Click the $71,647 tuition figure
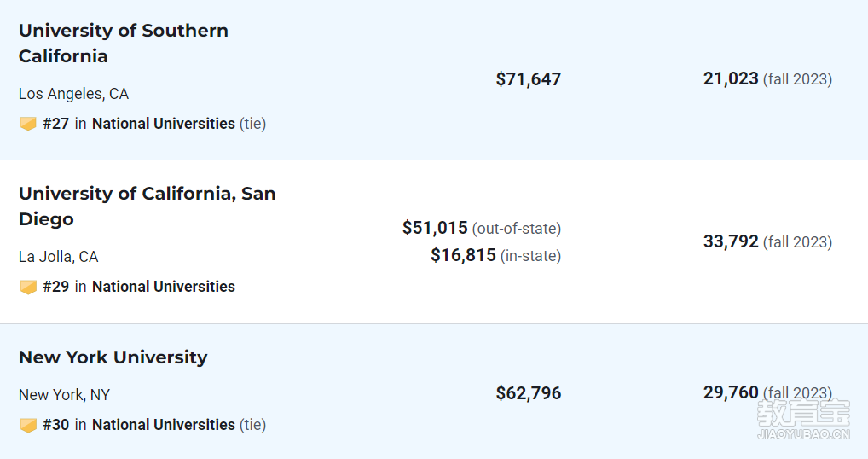The width and height of the screenshot is (868, 459). [x=529, y=79]
